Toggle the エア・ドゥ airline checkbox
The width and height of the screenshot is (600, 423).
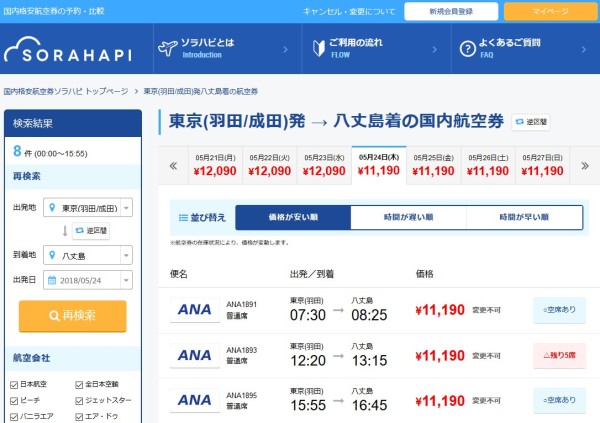pyautogui.click(x=79, y=417)
